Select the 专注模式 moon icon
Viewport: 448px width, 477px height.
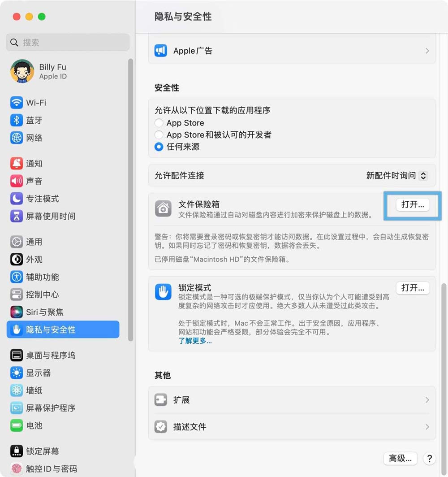pos(17,199)
